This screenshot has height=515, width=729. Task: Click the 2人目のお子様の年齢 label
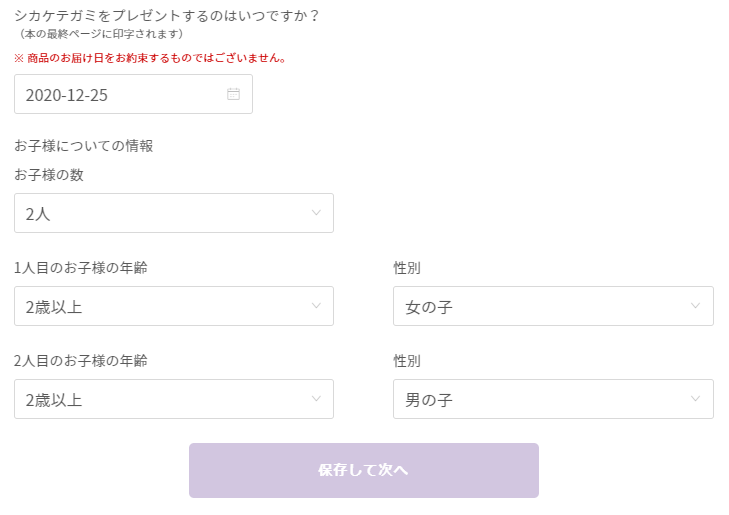click(81, 361)
